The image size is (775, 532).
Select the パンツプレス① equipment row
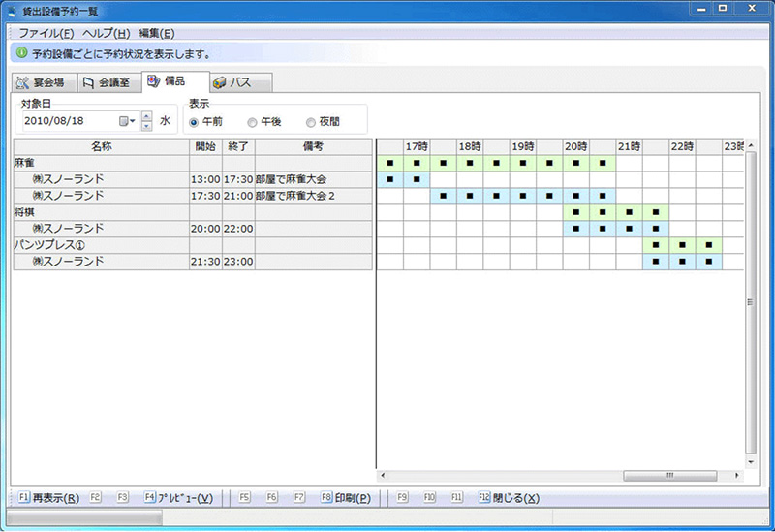pos(193,245)
